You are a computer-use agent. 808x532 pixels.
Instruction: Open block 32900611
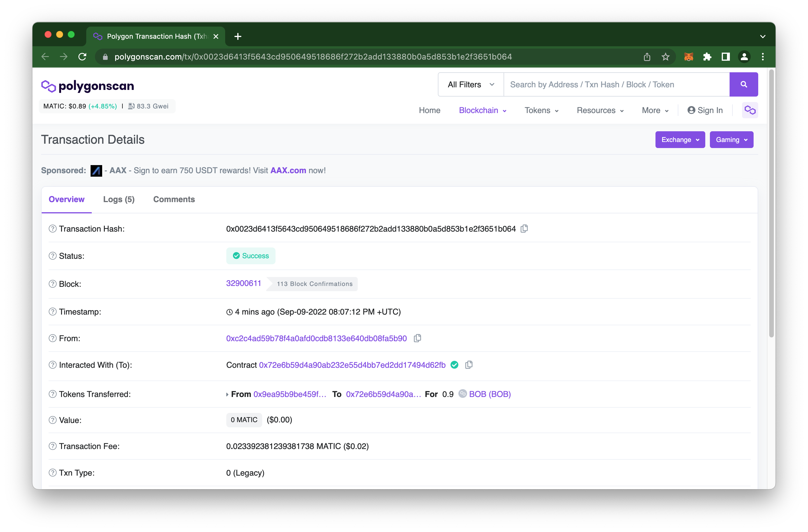[243, 283]
